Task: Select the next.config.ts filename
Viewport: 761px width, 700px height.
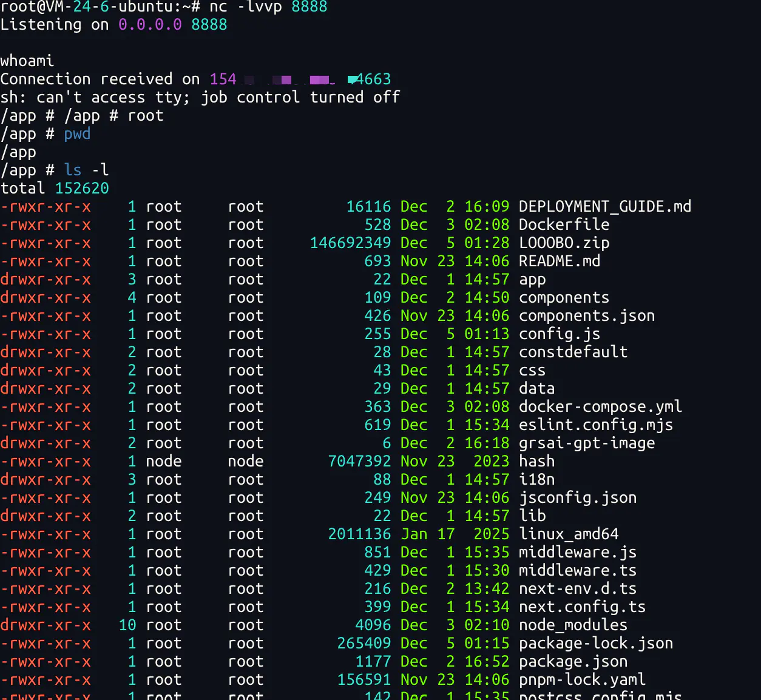Action: click(x=582, y=607)
